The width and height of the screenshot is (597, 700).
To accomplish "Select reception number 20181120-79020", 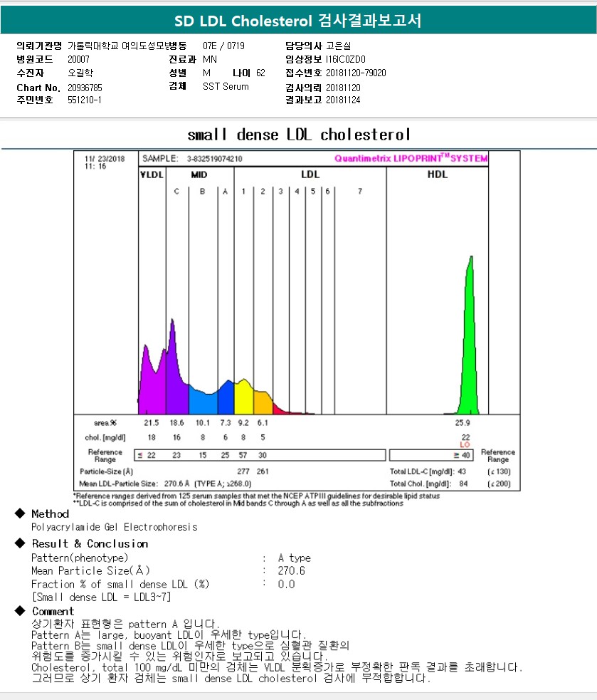I will click(x=356, y=73).
